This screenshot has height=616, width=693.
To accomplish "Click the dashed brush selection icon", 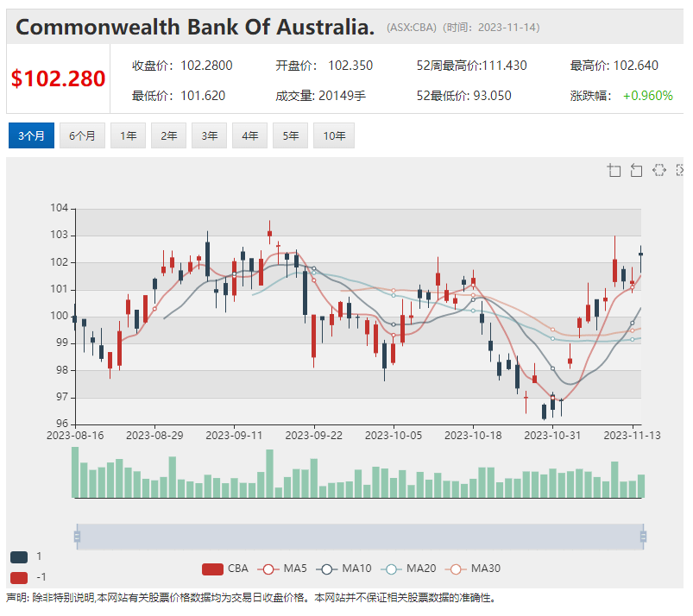I will pos(659,170).
